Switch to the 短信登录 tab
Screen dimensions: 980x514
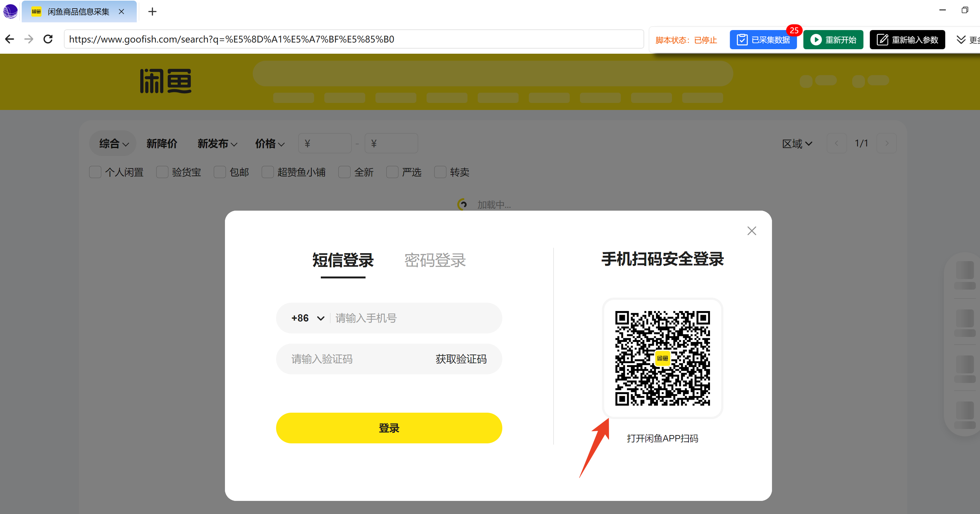[343, 260]
